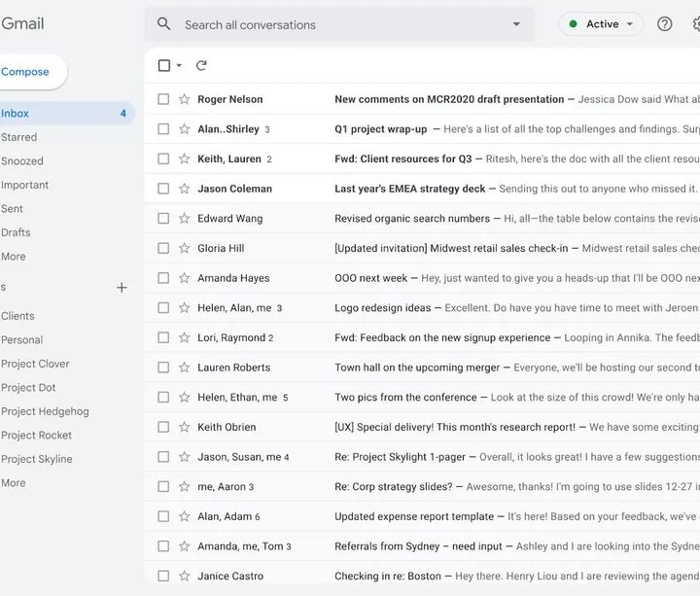The height and width of the screenshot is (596, 700).
Task: Open the Inbox folder
Action: [65, 114]
